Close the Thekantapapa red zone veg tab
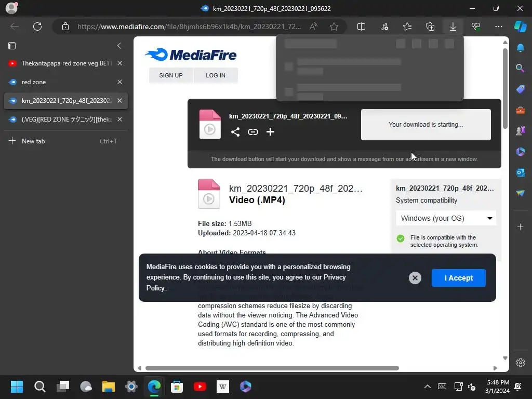Screen dimensions: 532x399 120,63
